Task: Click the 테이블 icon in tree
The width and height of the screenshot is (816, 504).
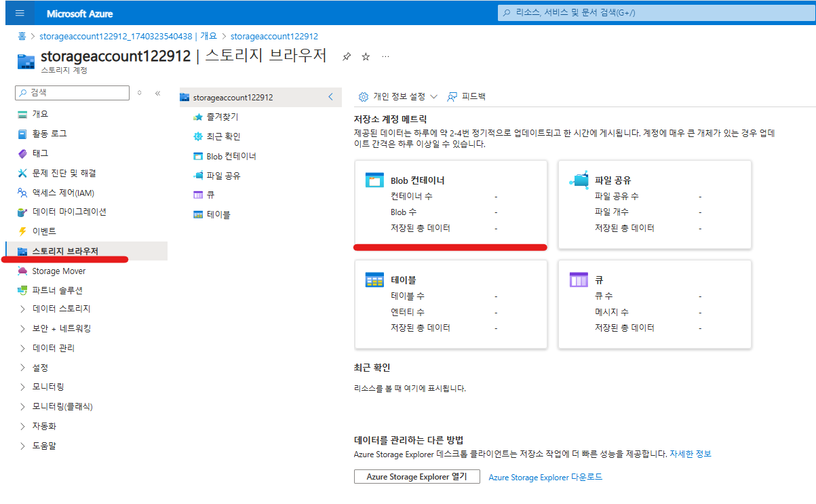Action: click(x=198, y=214)
